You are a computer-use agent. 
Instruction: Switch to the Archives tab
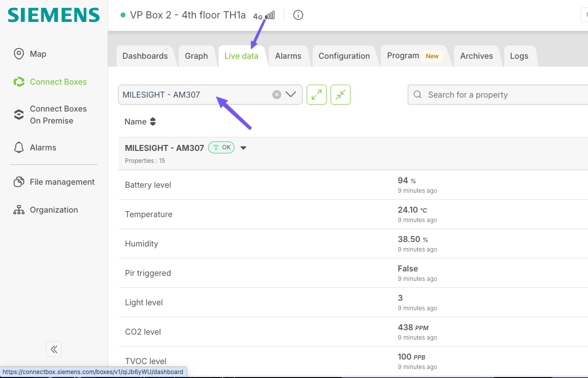476,56
